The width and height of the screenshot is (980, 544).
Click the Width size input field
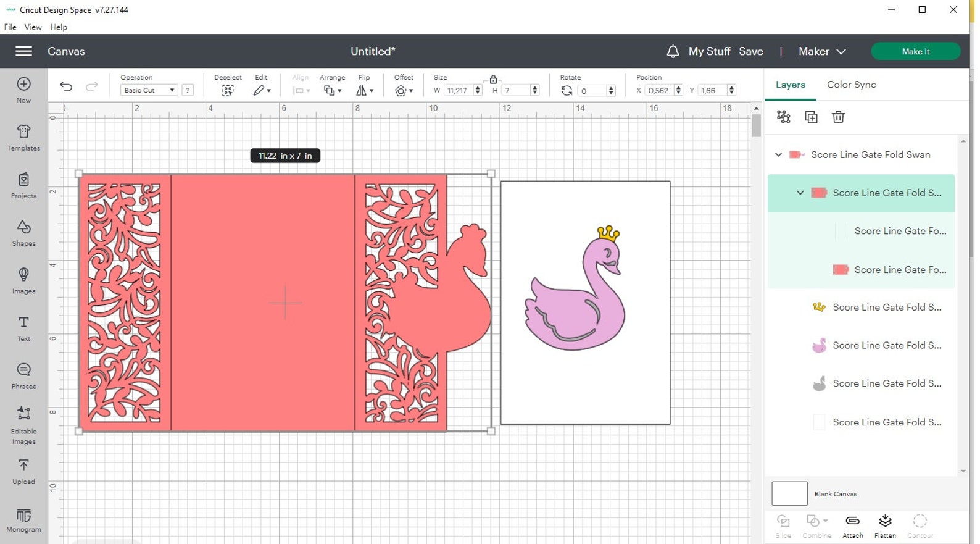[x=459, y=90]
